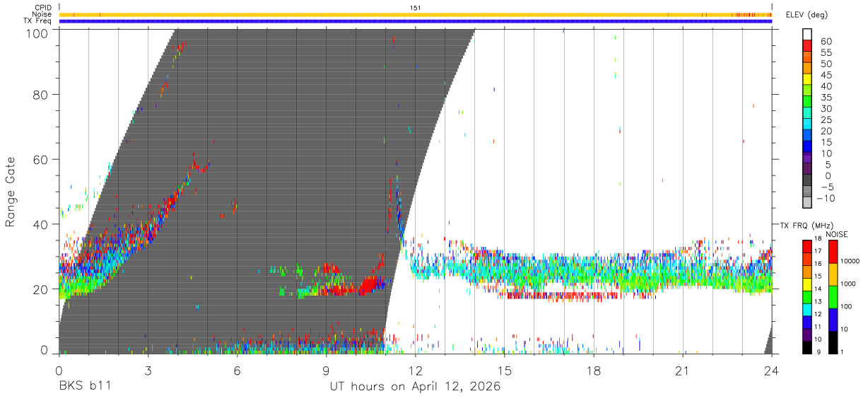Click the 60 label on the ELEV legend
This screenshot has height=401, width=868.
click(x=826, y=41)
